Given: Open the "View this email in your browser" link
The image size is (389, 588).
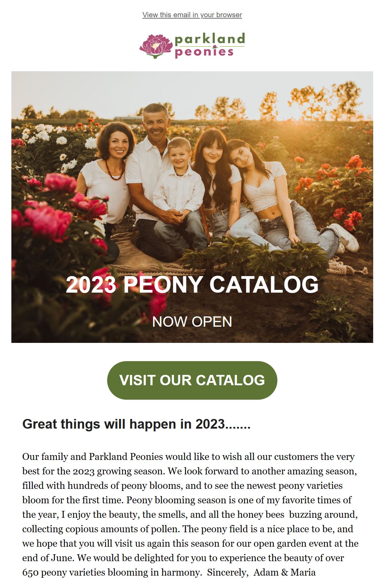Looking at the screenshot, I should point(192,15).
